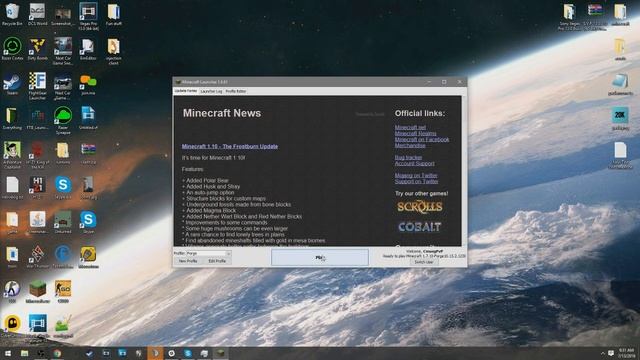Image resolution: width=640 pixels, height=360 pixels.
Task: Open File Explorer from the taskbar
Action: (24, 353)
